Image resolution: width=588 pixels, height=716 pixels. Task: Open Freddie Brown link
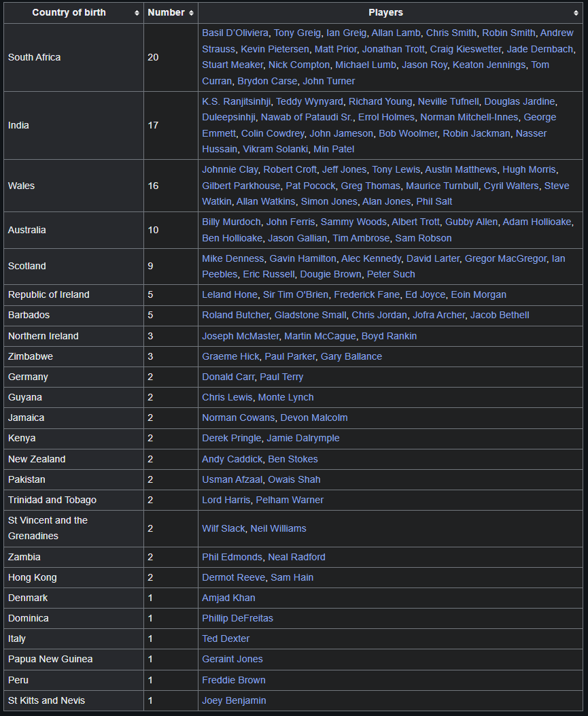click(x=234, y=680)
